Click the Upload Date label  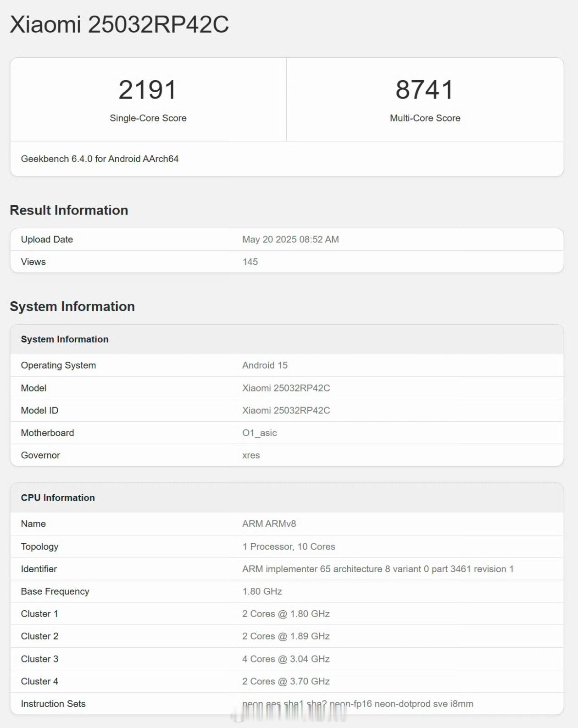pos(47,239)
